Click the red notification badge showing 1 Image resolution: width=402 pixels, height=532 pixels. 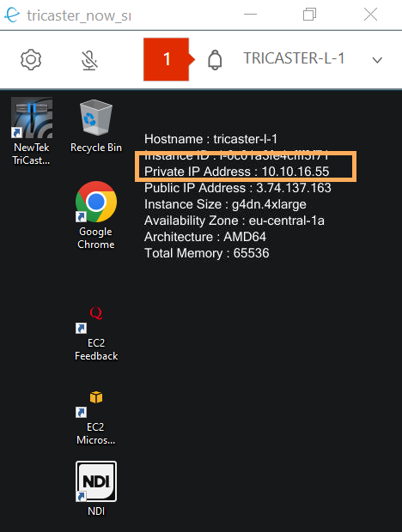pyautogui.click(x=167, y=59)
